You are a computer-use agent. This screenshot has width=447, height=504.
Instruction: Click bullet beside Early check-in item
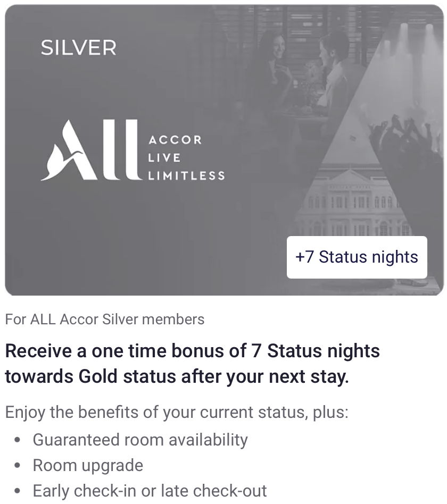18,491
